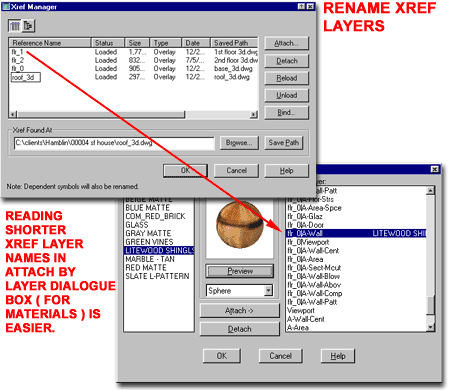Reload the selected xref
This screenshot has height=390, width=450.
click(286, 78)
